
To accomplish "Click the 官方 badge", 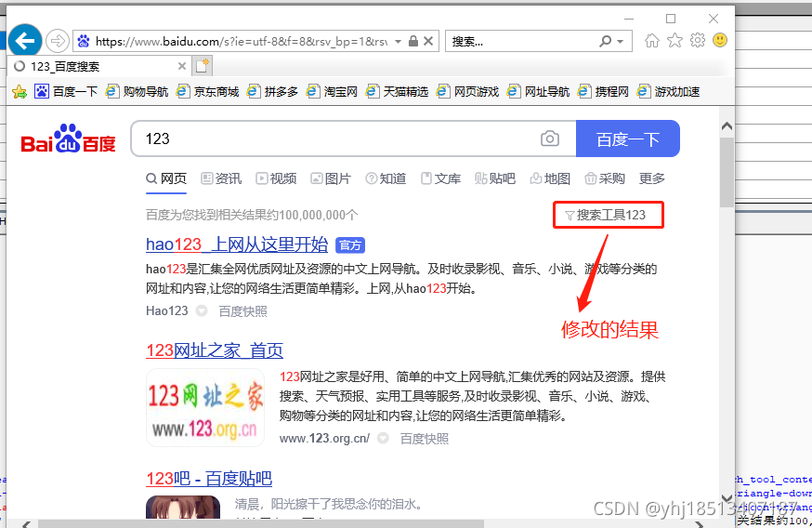I will [350, 245].
